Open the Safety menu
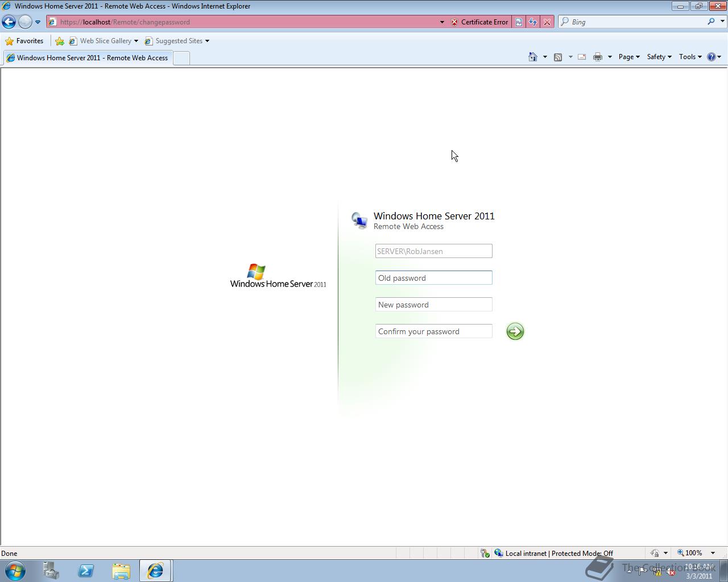 coord(659,57)
